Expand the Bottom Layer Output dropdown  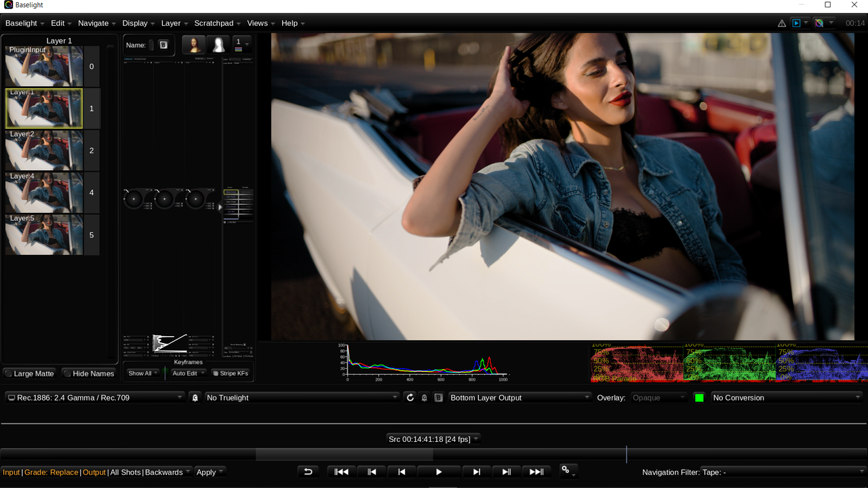click(519, 398)
